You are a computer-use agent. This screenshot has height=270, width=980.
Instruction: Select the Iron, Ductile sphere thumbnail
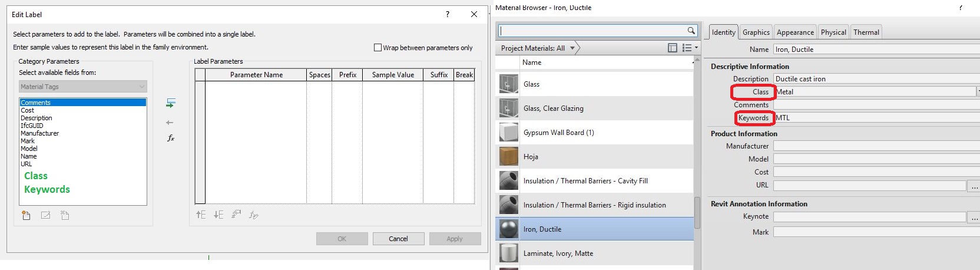(509, 229)
